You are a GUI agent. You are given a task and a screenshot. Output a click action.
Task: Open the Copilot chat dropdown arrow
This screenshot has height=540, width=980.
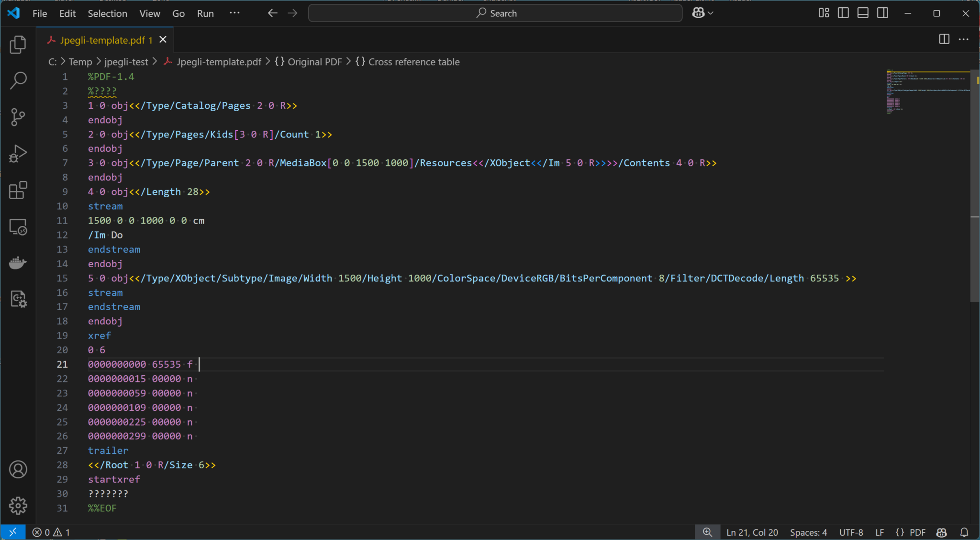click(711, 13)
